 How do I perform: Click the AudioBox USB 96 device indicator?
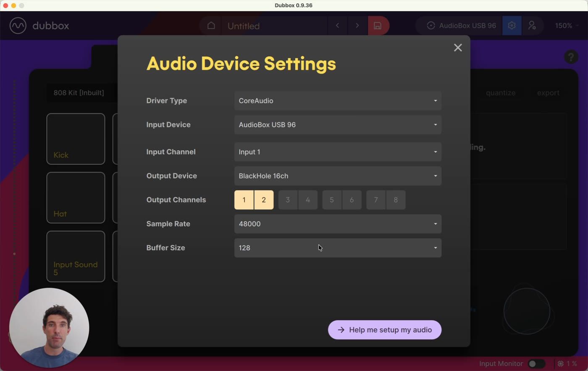461,26
